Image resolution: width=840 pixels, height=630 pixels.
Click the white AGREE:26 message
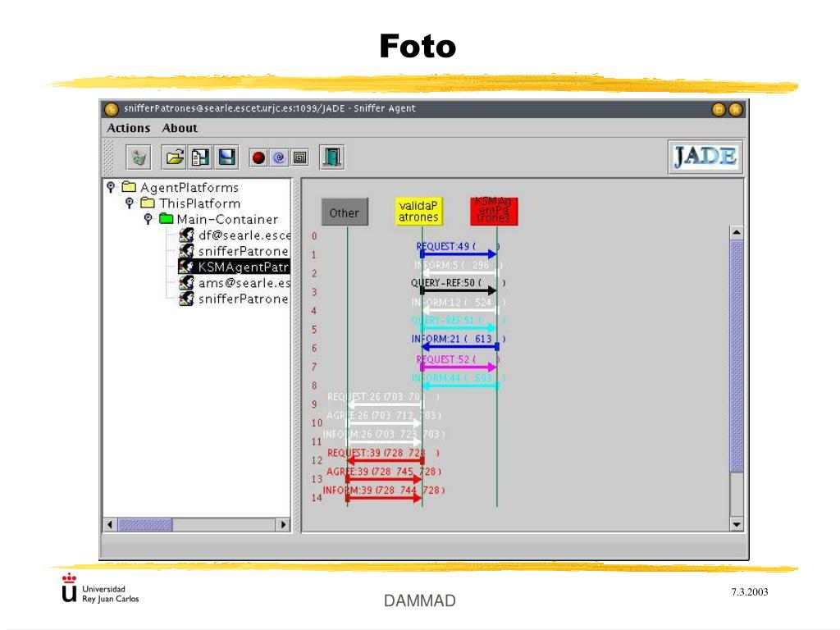385,423
